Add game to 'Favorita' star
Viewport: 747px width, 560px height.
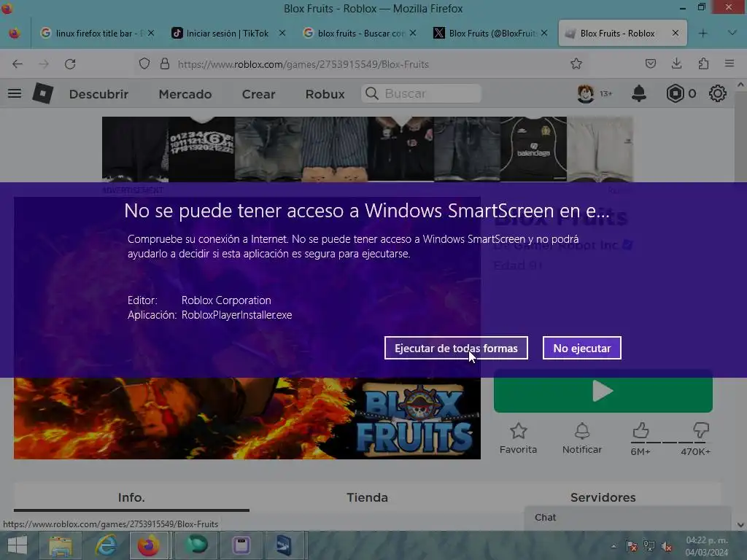519,438
